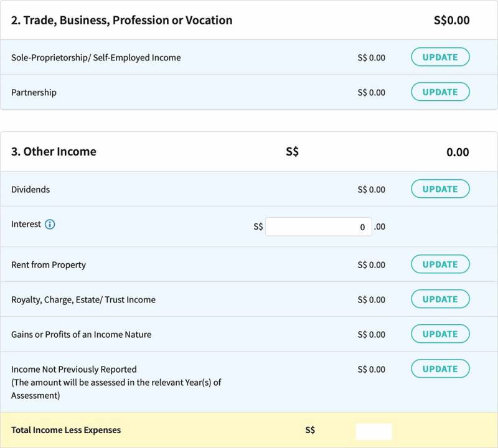Click the Interest label text
Image resolution: width=498 pixels, height=448 pixels.
point(26,225)
